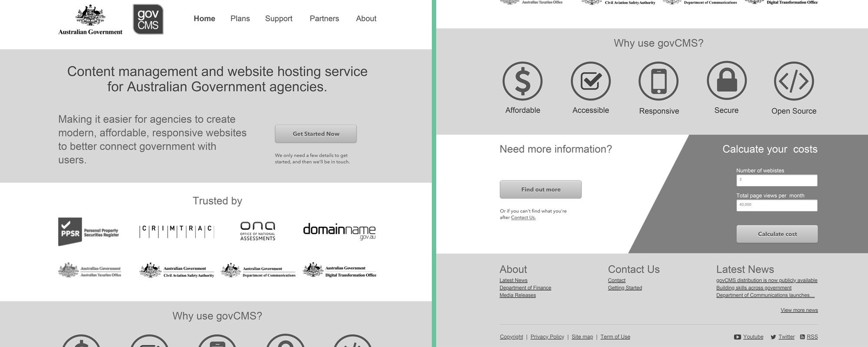Click the Digital Transformation Office logo under Trusted by
868x347 pixels.
339,270
